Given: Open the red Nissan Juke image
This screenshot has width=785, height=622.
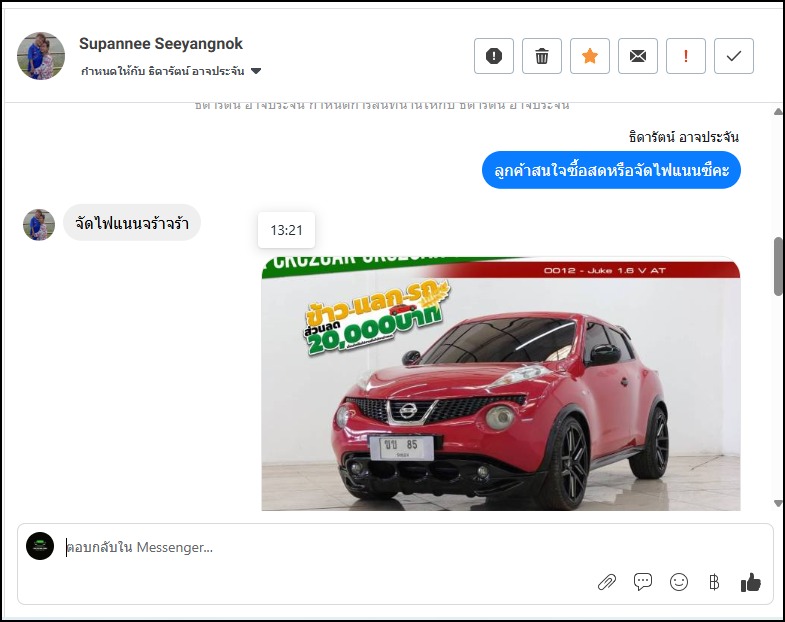Looking at the screenshot, I should (x=501, y=384).
